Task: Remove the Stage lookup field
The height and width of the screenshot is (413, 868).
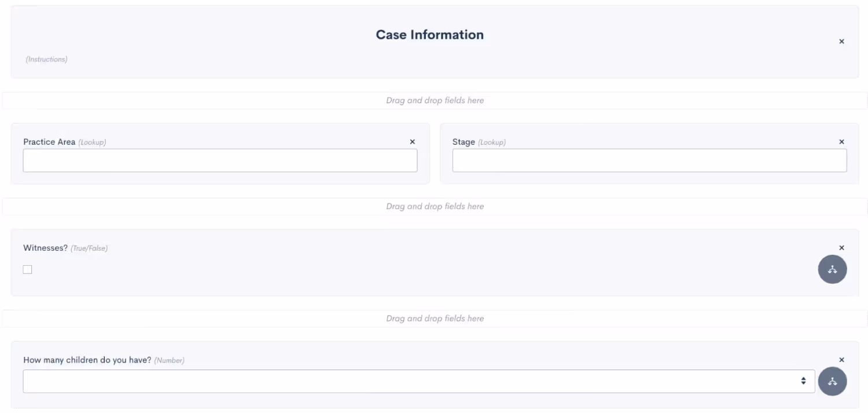Action: (841, 142)
